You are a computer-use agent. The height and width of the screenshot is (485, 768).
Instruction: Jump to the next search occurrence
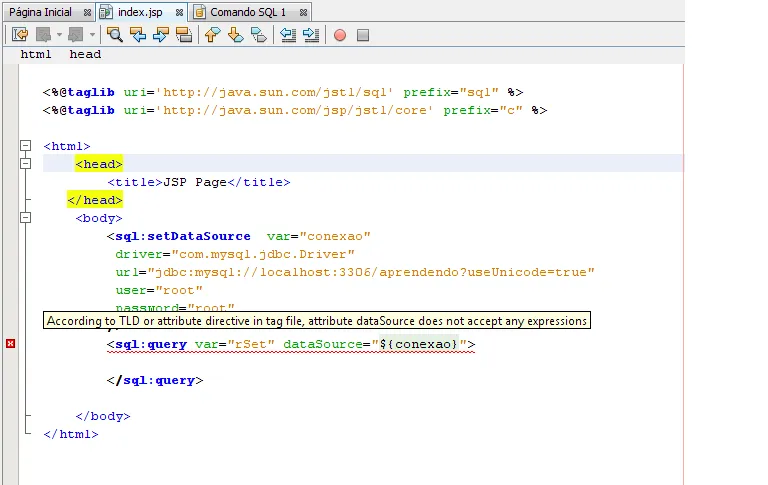point(160,35)
